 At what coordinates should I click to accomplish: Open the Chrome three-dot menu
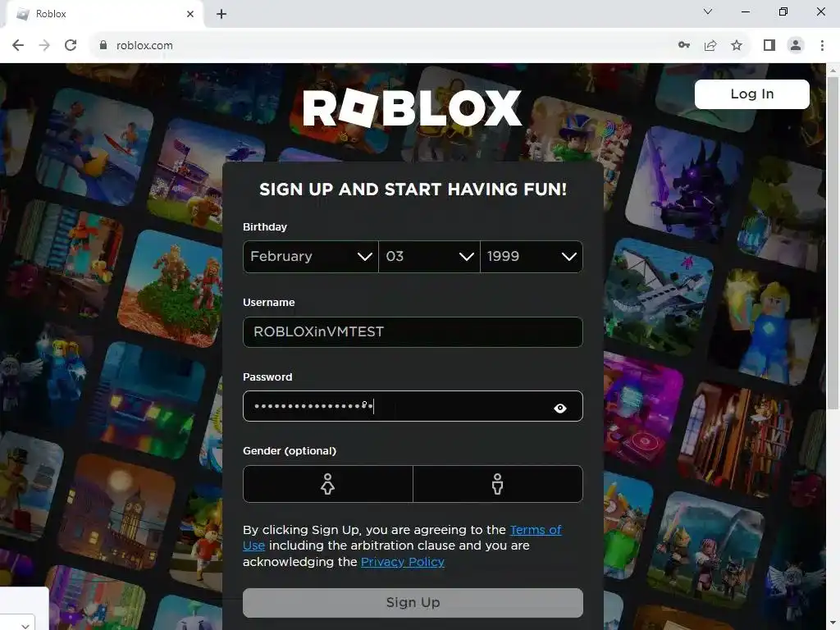tap(822, 46)
